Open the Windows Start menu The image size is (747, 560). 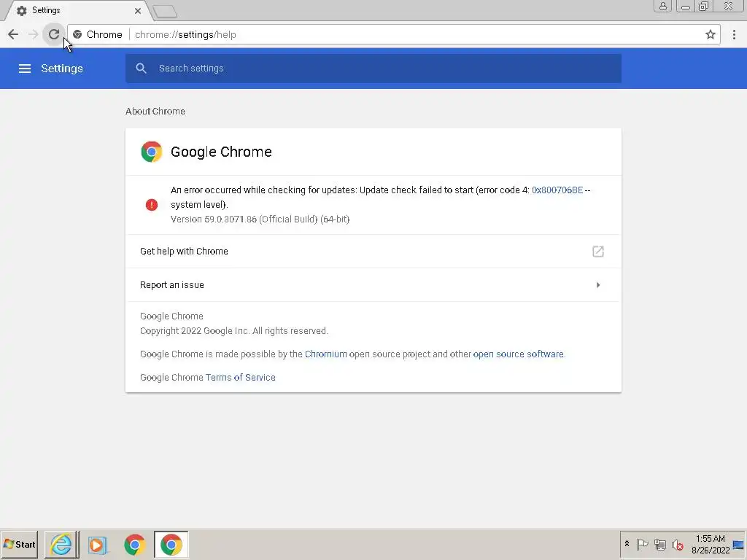tap(20, 544)
